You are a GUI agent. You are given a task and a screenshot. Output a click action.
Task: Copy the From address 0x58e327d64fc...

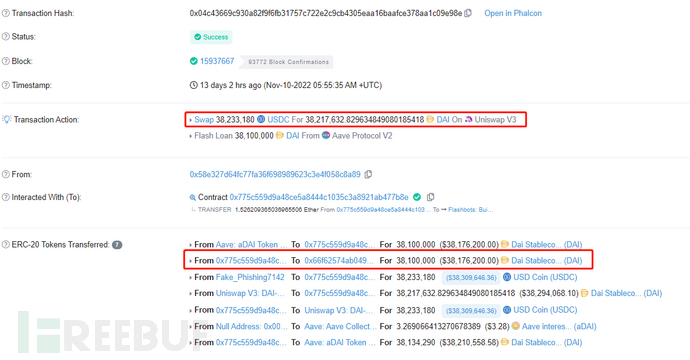368,174
